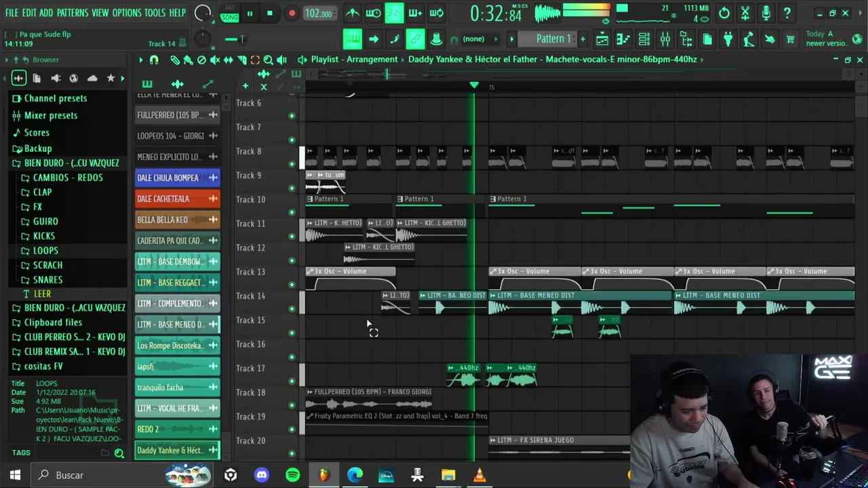
Task: Select the Mute tool in Playlist
Action: (x=215, y=60)
